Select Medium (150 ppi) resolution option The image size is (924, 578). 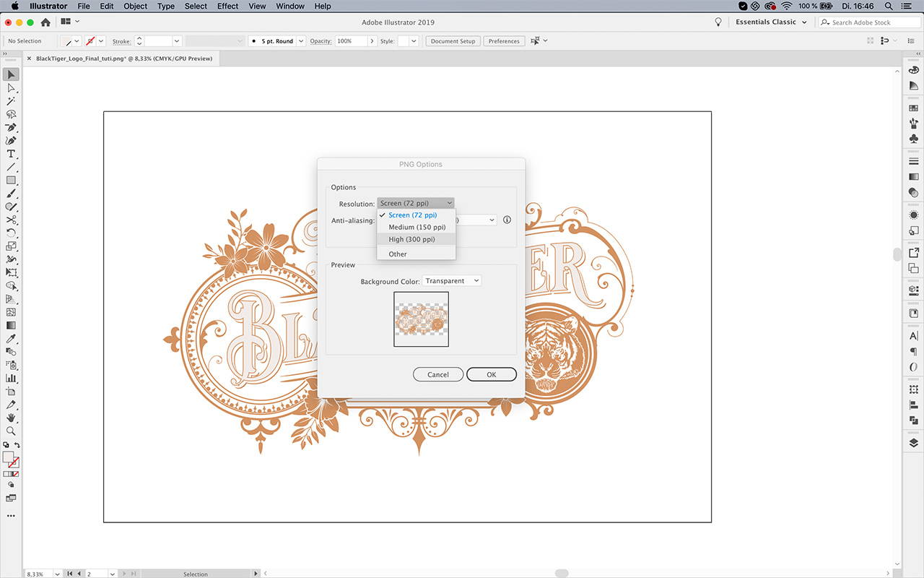[417, 228]
